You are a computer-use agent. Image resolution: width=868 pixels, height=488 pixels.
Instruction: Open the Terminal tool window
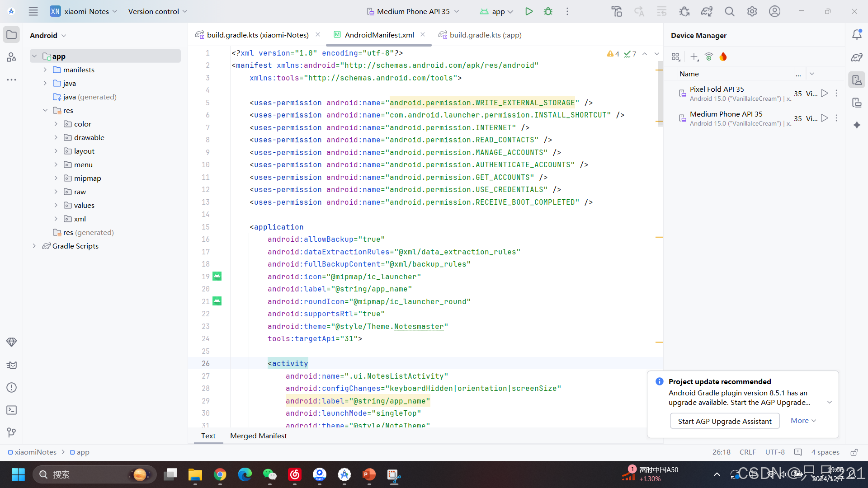(12, 410)
